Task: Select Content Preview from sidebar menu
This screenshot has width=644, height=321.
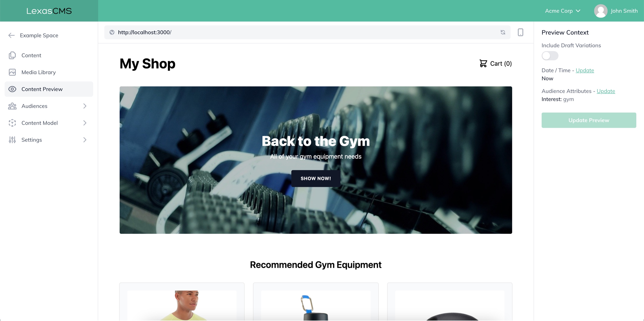Action: tap(42, 89)
